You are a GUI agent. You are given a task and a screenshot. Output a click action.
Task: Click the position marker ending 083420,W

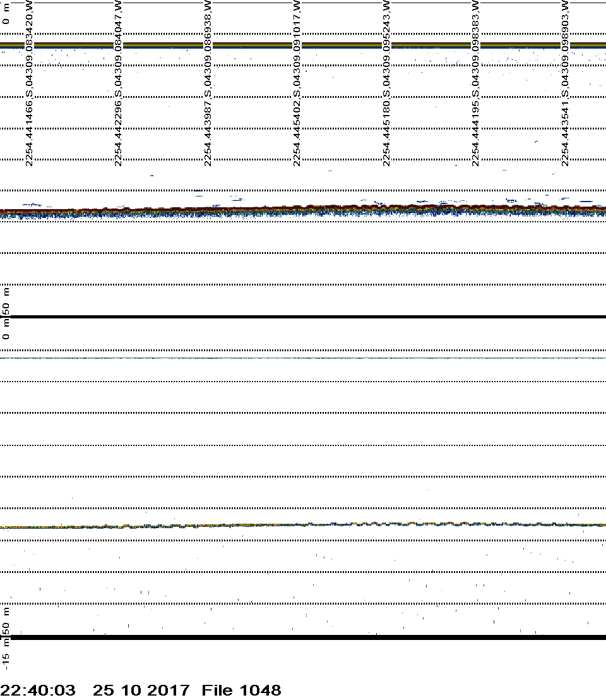pos(28,83)
